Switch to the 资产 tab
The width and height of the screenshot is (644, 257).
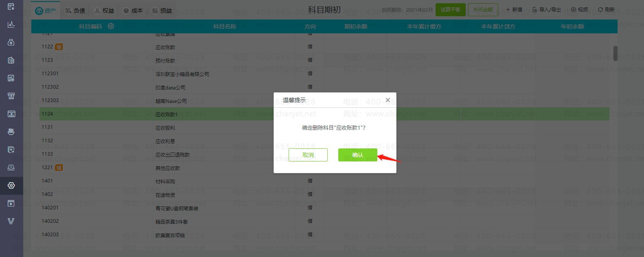pos(46,11)
